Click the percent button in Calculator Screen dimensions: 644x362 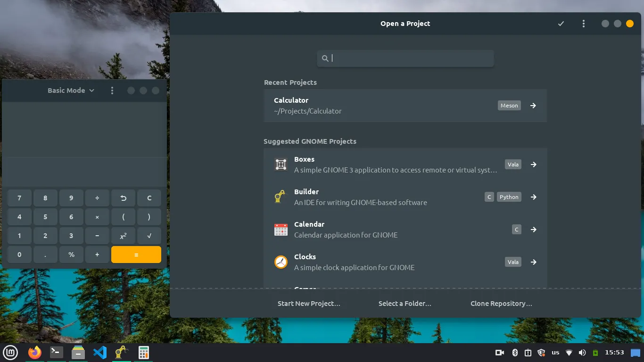coord(72,255)
